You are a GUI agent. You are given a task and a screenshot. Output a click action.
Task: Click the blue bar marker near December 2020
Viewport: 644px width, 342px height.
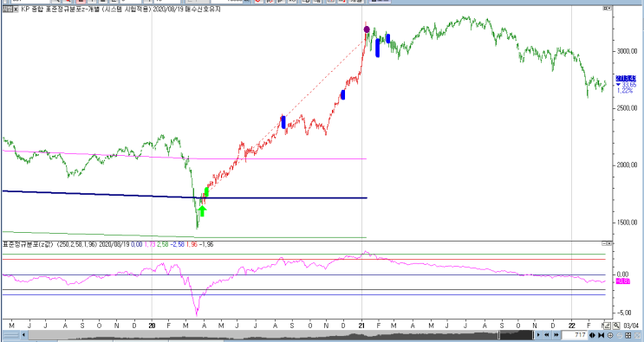(x=343, y=94)
